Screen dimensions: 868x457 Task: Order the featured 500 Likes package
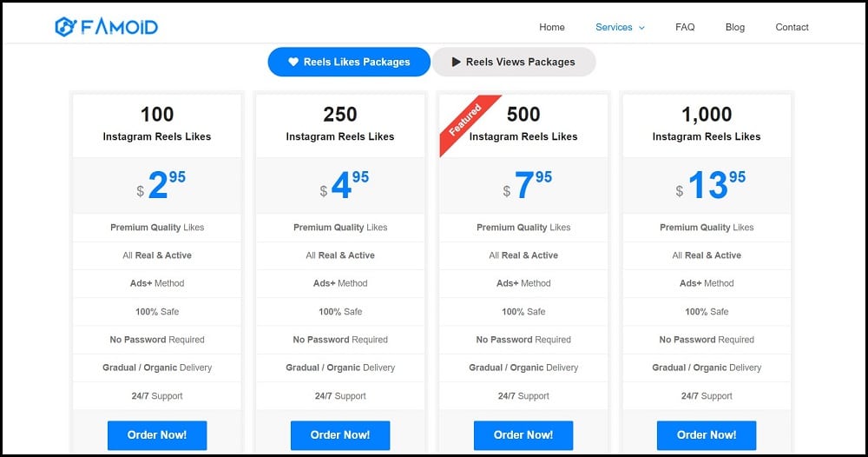click(x=523, y=435)
